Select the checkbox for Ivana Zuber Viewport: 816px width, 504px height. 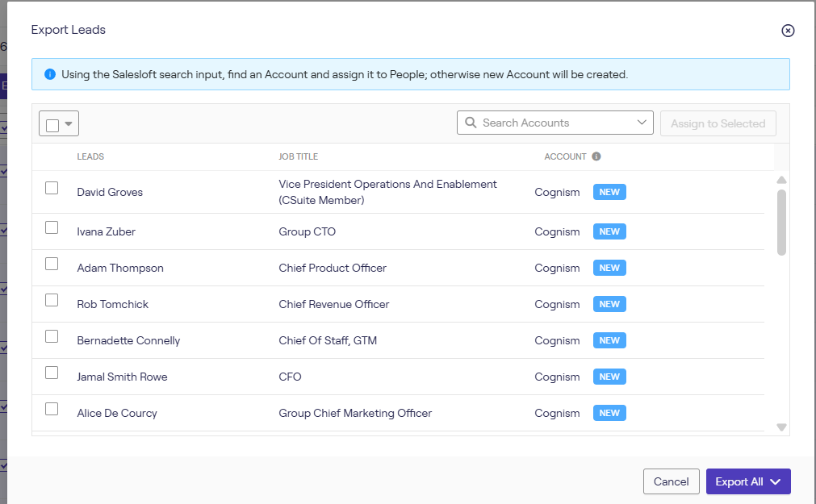pyautogui.click(x=52, y=227)
